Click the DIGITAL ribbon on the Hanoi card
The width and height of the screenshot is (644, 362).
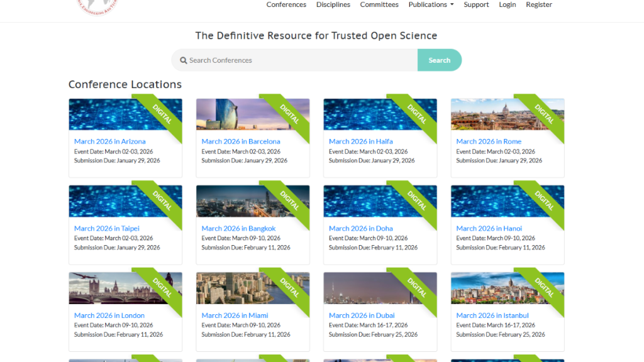click(x=546, y=201)
